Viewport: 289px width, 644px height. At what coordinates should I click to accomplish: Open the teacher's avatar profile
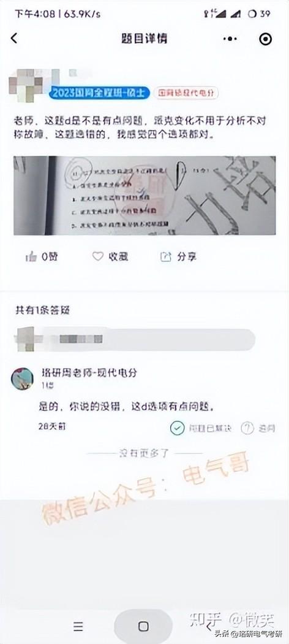click(x=22, y=378)
